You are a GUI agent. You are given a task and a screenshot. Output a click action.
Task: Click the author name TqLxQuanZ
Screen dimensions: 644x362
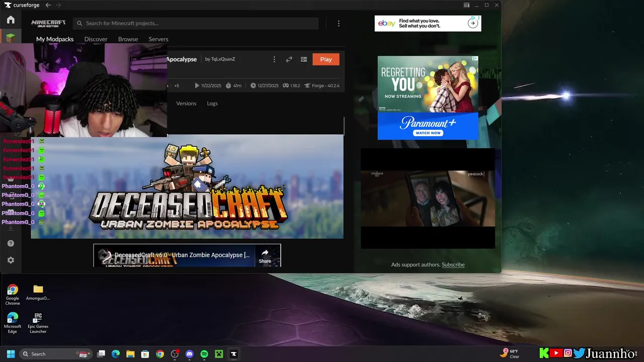pos(223,59)
